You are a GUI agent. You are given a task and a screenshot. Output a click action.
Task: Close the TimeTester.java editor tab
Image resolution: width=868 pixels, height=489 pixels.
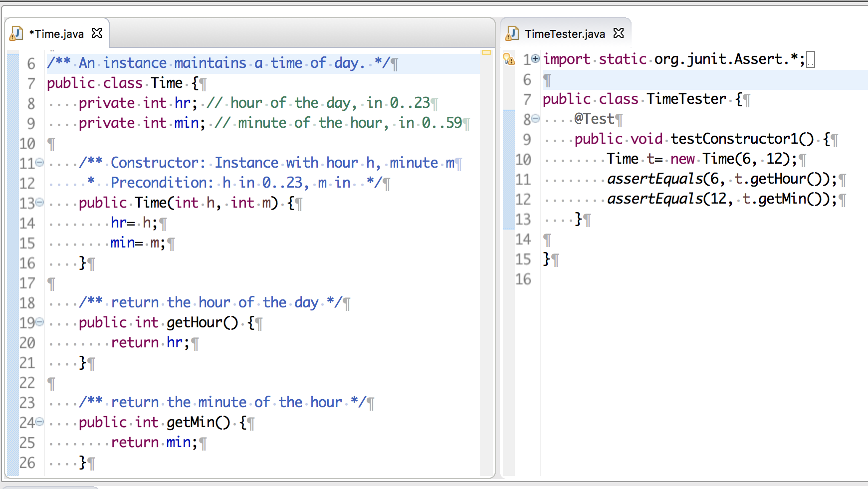(619, 33)
